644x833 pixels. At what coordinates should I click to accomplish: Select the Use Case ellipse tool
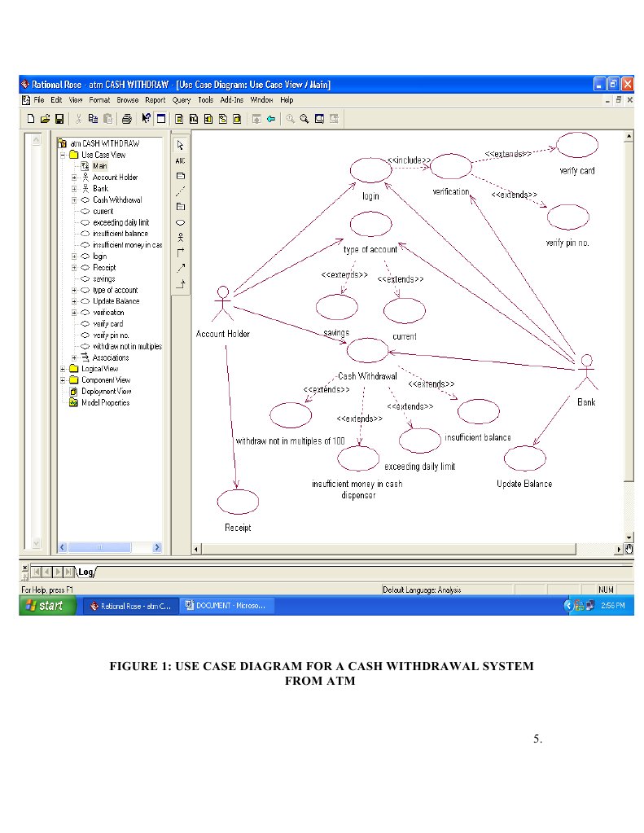tap(181, 222)
